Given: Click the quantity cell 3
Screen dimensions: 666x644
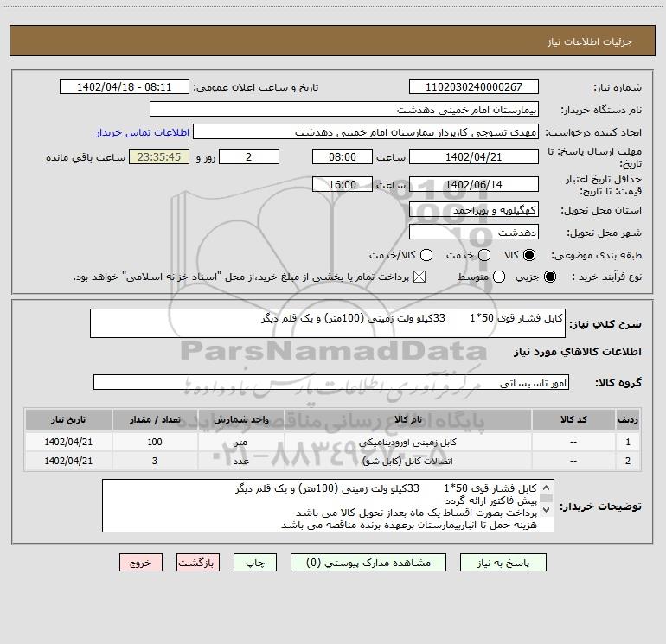Looking at the screenshot, I should coord(155,461).
